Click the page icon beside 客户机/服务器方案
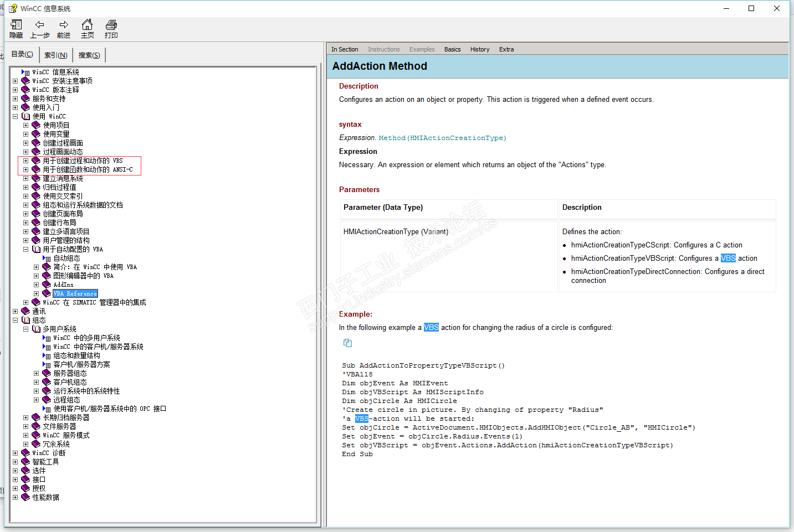The height and width of the screenshot is (532, 794). 47,365
